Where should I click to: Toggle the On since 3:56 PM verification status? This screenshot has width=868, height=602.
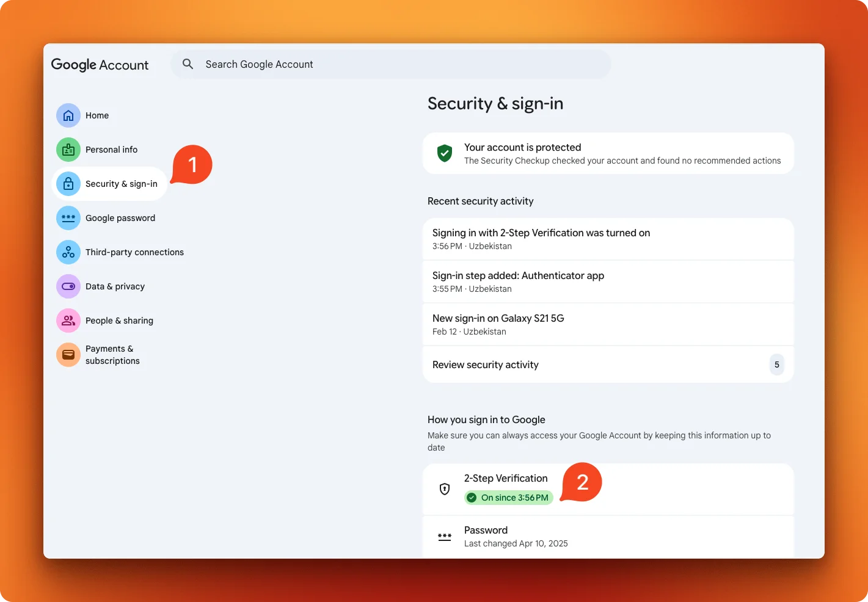508,497
